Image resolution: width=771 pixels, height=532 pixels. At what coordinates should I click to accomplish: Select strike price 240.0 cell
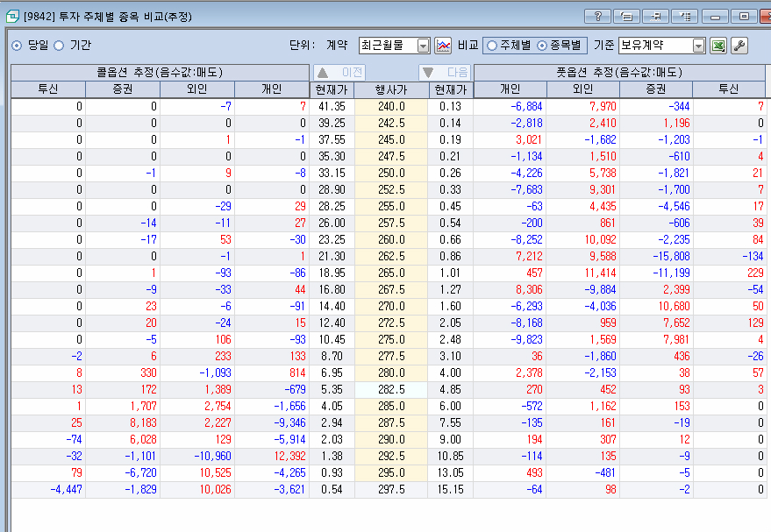pyautogui.click(x=391, y=107)
